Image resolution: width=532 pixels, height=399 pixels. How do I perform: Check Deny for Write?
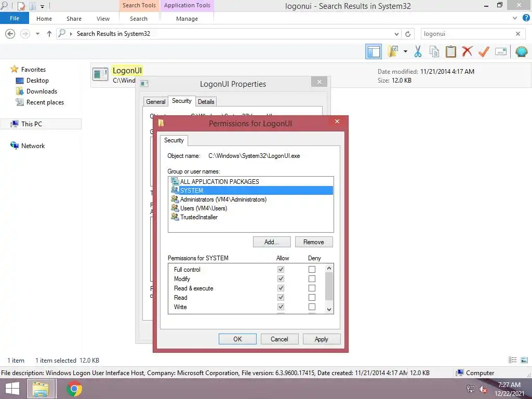click(312, 307)
